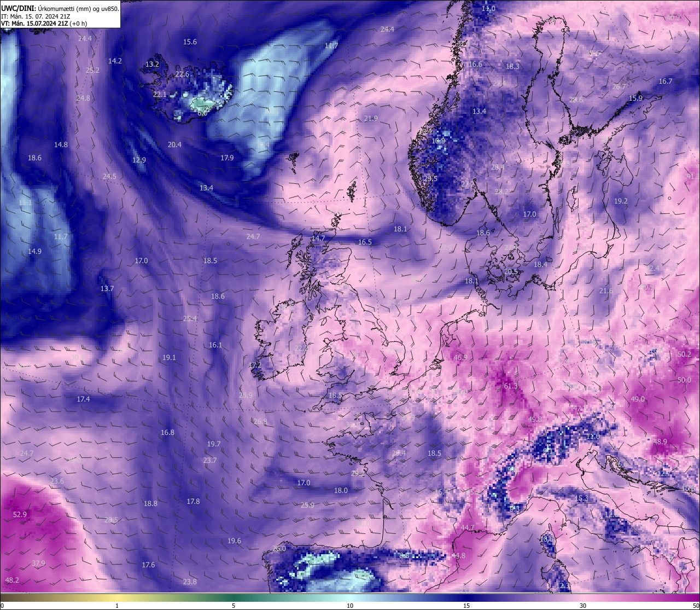Click the 48.2 value on the map
Viewport: 700px width, 610px height.
pos(12,580)
